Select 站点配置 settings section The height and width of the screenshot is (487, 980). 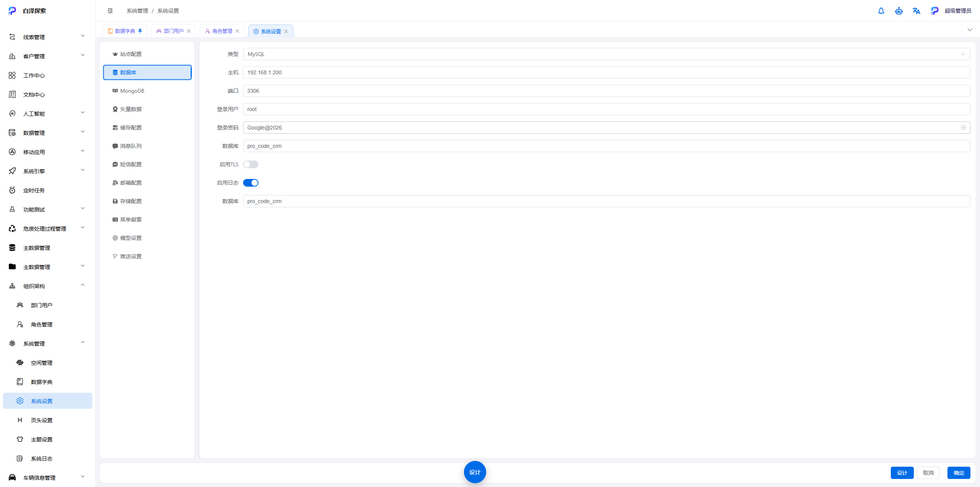tap(147, 54)
